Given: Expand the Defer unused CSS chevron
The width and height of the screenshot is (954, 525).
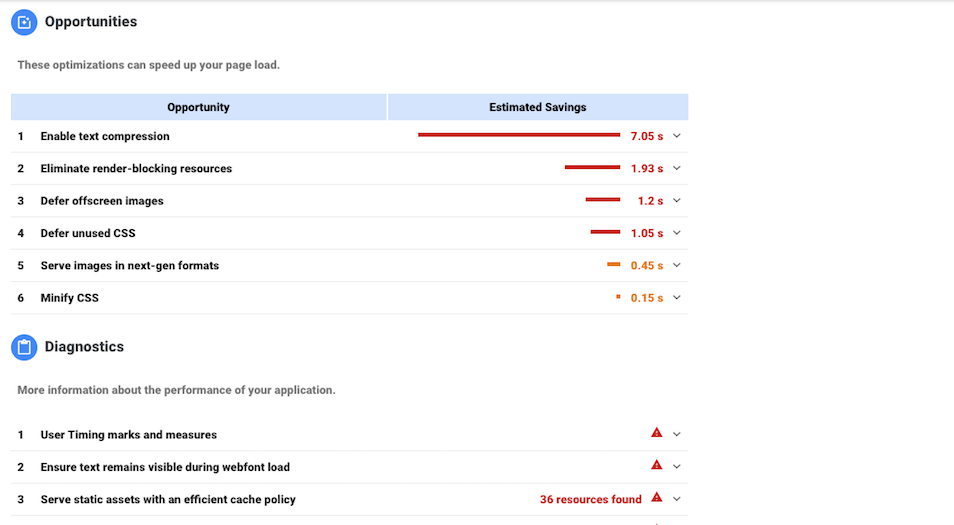Looking at the screenshot, I should click(677, 233).
